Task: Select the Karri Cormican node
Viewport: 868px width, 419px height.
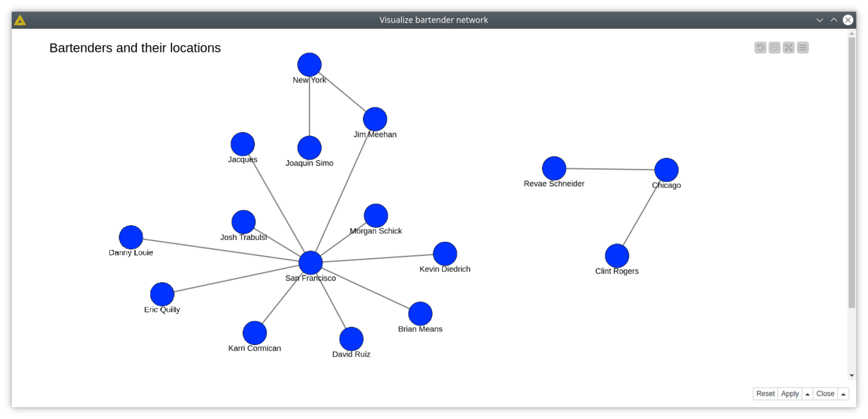Action: click(255, 333)
